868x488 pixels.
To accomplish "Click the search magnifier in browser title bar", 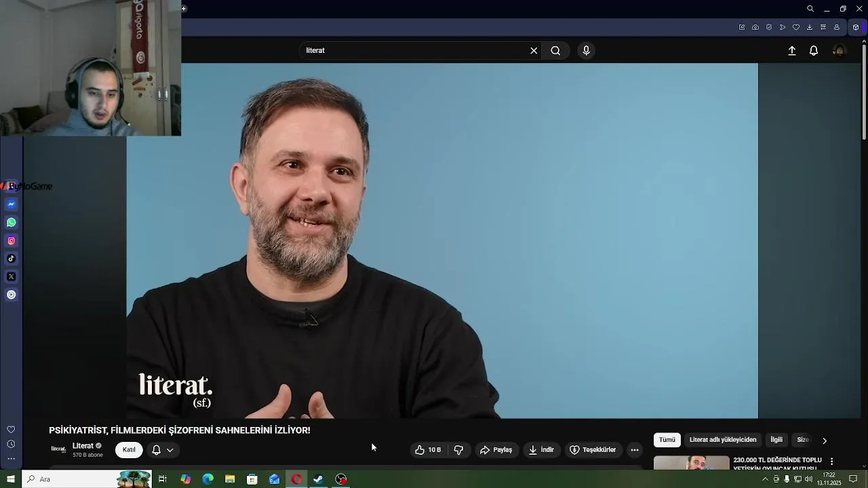I will (810, 9).
